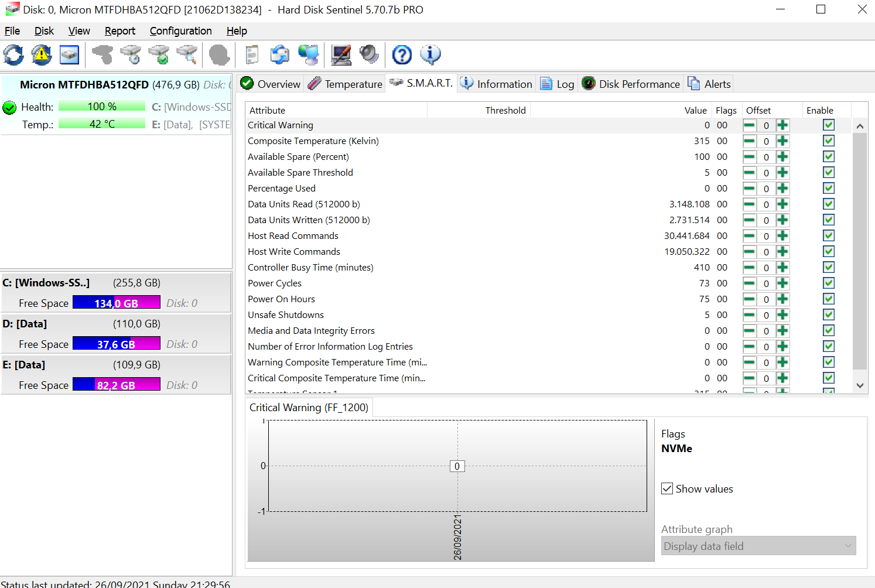
Task: Click the disk with green checkmark test icon
Action: pyautogui.click(x=159, y=55)
